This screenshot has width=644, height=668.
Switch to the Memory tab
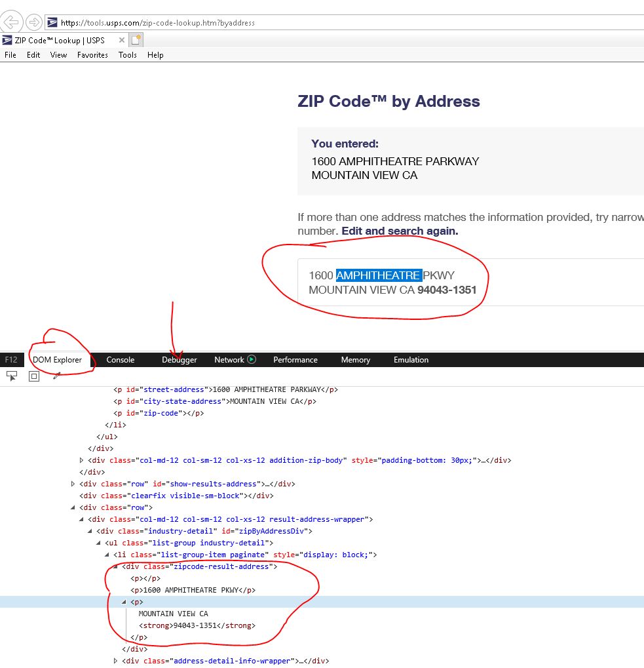point(356,360)
